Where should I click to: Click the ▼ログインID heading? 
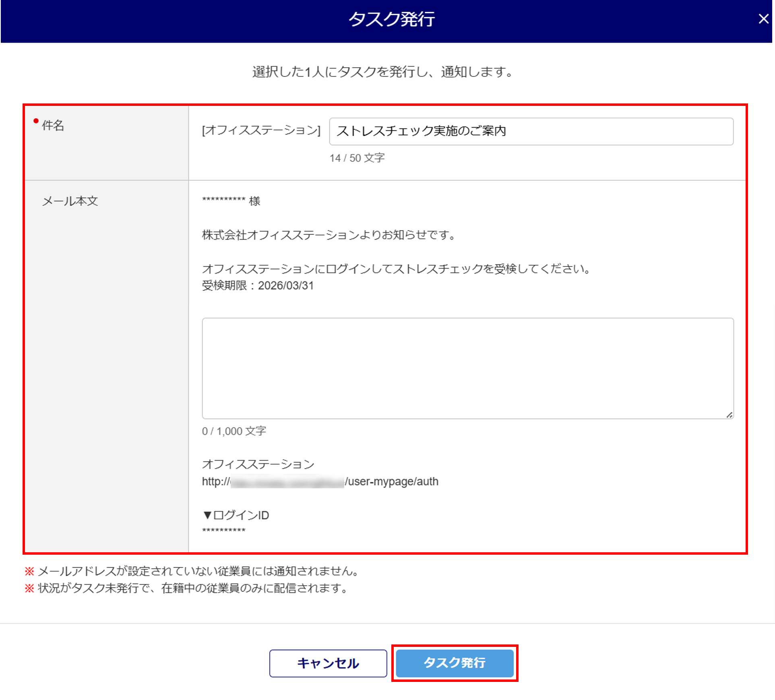(236, 515)
